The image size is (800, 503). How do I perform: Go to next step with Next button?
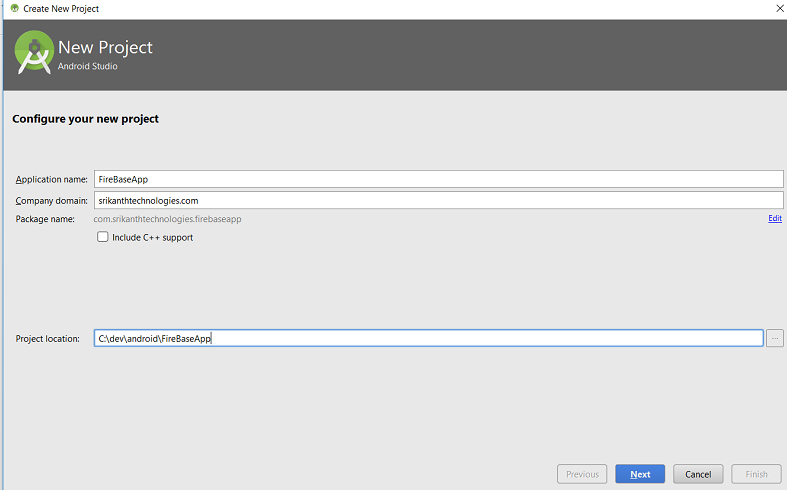640,474
